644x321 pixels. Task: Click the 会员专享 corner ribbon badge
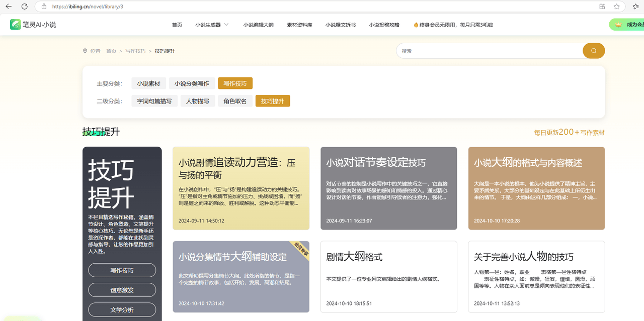[301, 250]
